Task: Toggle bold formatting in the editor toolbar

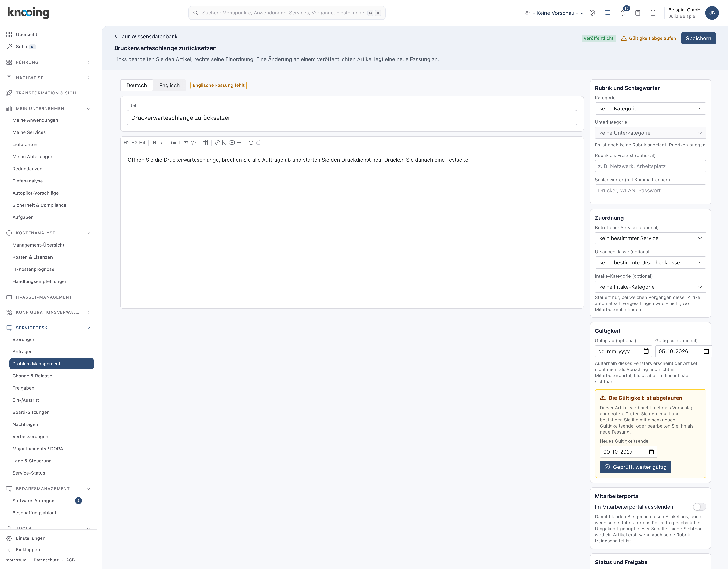Action: [x=154, y=142]
